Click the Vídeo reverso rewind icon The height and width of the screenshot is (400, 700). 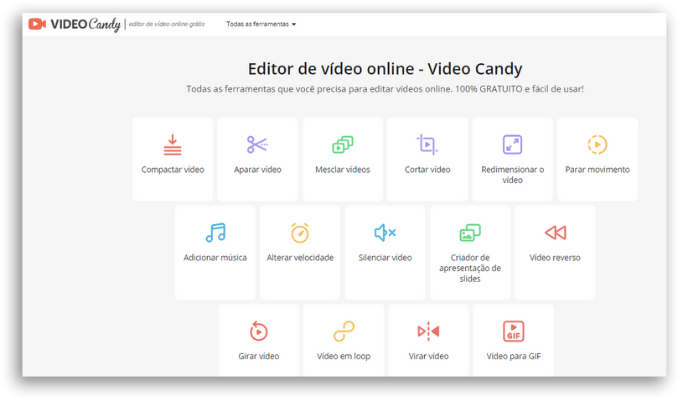(555, 233)
